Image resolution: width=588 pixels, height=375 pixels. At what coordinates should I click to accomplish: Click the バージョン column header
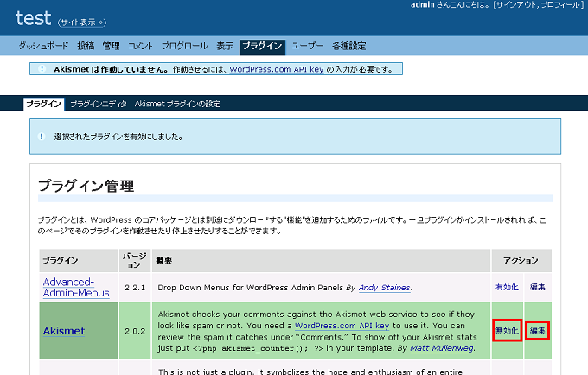[x=135, y=260]
